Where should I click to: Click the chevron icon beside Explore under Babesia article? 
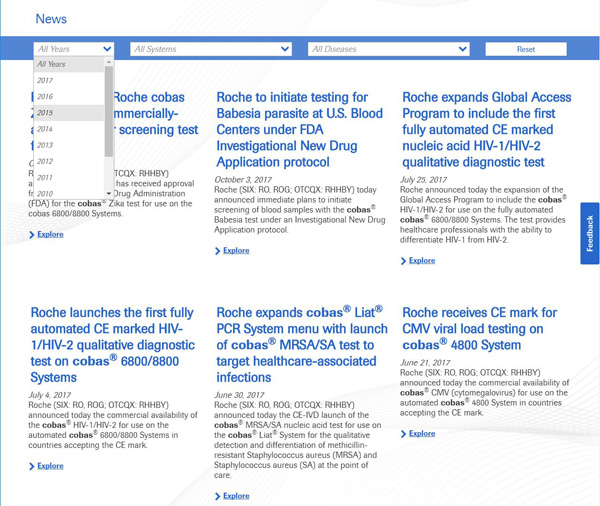[219, 251]
